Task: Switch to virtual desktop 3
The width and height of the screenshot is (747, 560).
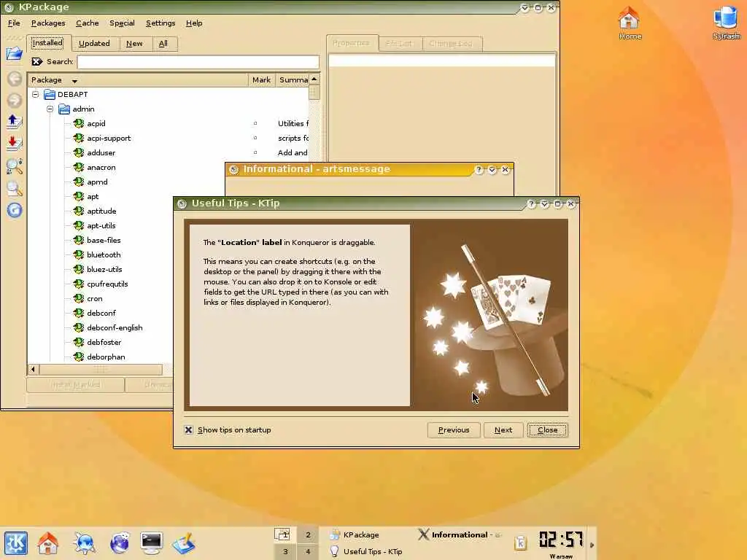Action: 285,551
